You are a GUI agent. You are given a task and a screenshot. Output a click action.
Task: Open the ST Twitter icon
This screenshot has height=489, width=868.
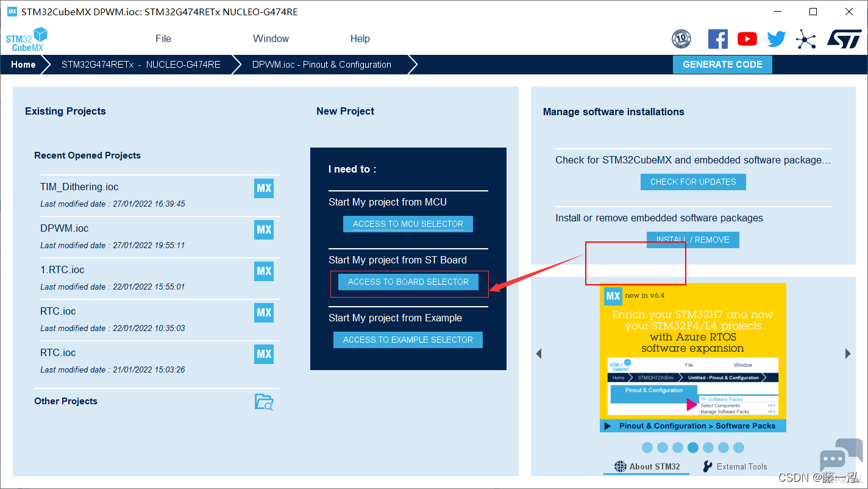tap(777, 39)
